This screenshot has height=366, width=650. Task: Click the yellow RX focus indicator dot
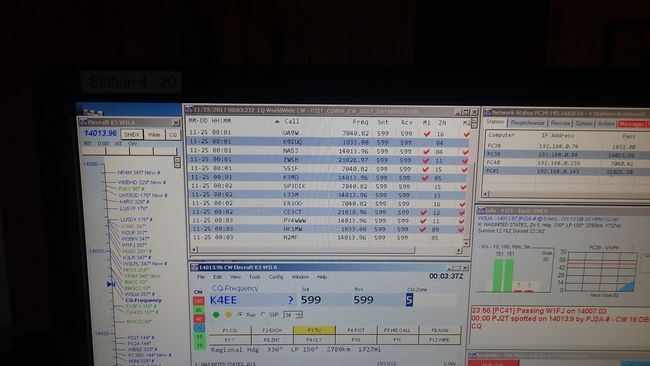pyautogui.click(x=228, y=315)
